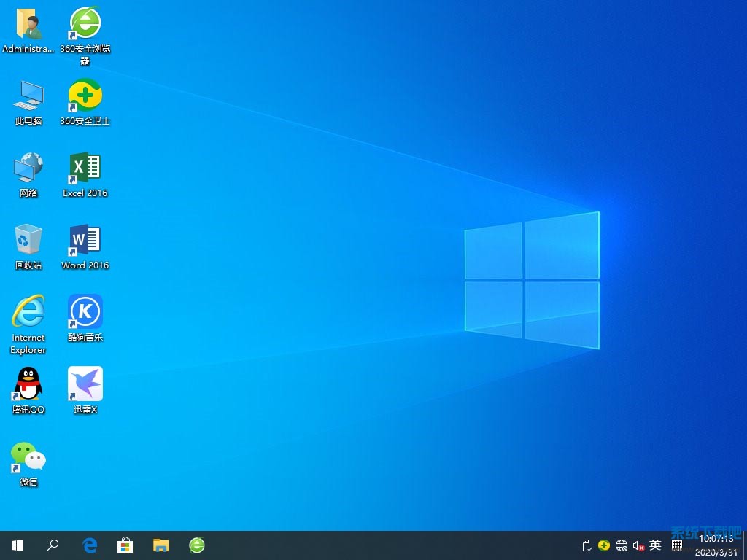This screenshot has width=747, height=560.
Task: Click the muted speaker volume tray icon
Action: coord(638,545)
